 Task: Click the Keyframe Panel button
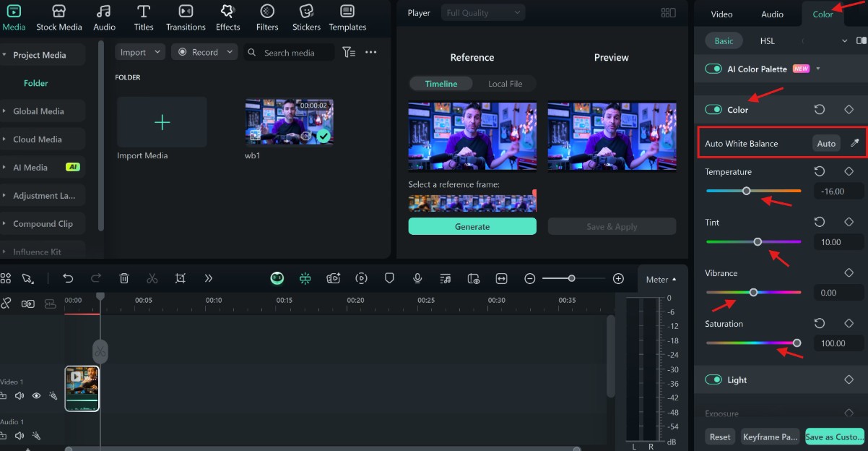pos(770,437)
